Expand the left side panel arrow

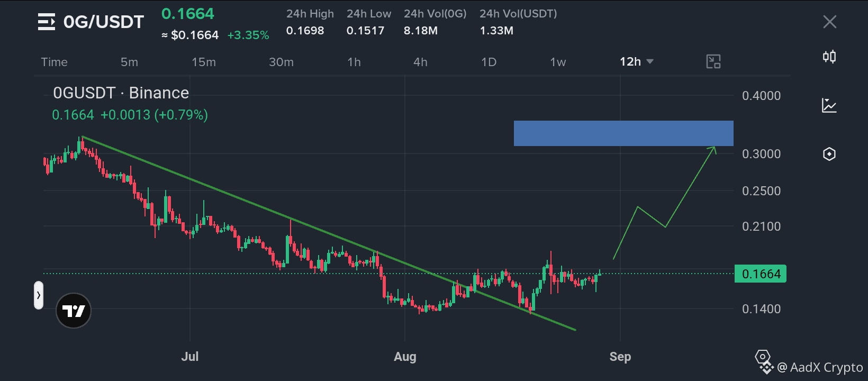tap(39, 295)
